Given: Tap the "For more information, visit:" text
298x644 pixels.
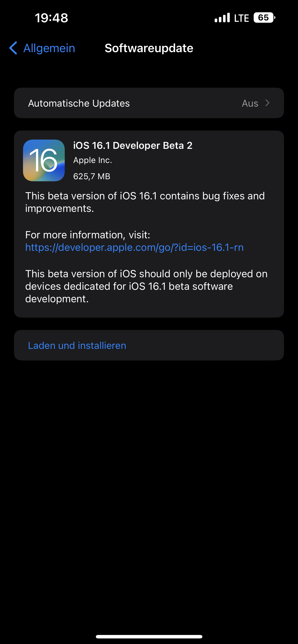Looking at the screenshot, I should [x=87, y=235].
